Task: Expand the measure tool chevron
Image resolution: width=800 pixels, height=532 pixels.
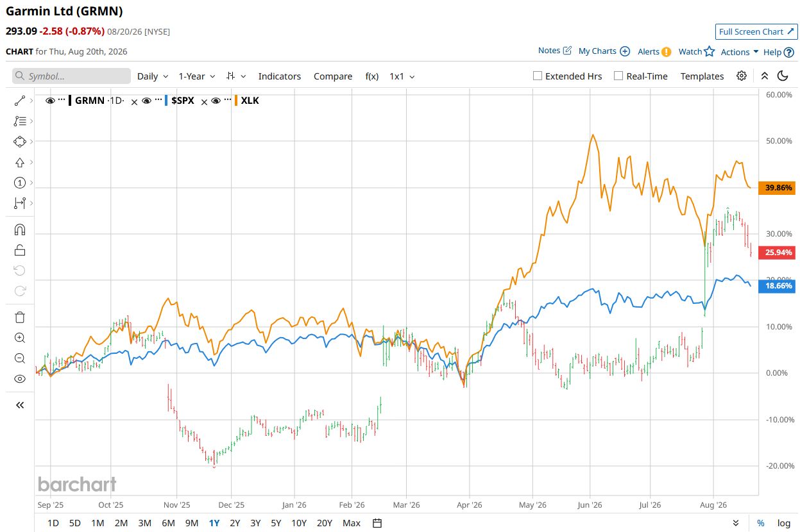Action: [31, 203]
